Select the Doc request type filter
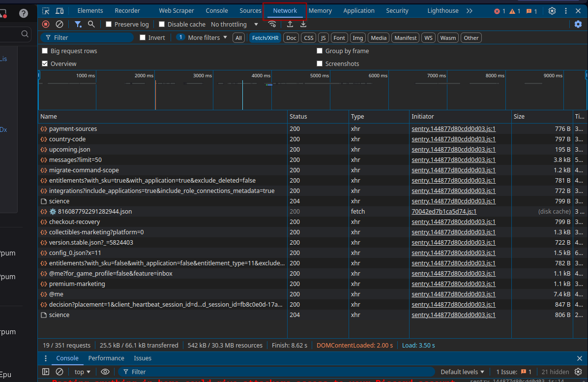 (x=292, y=38)
